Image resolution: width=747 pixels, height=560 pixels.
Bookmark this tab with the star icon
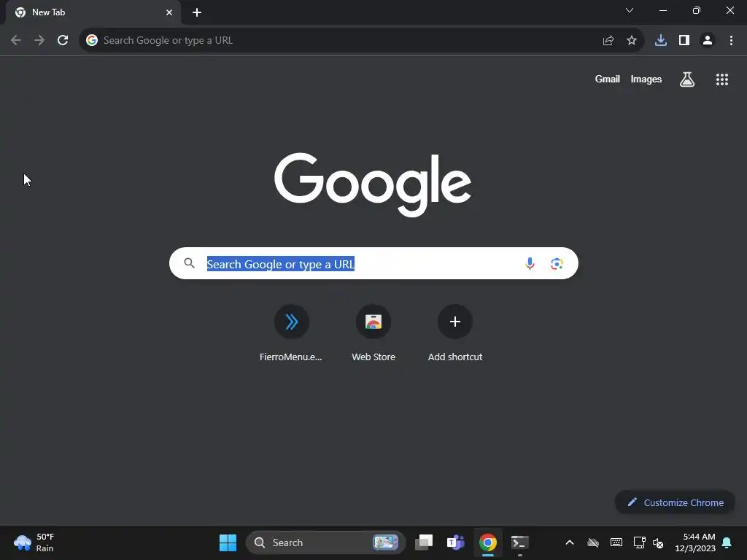point(632,41)
